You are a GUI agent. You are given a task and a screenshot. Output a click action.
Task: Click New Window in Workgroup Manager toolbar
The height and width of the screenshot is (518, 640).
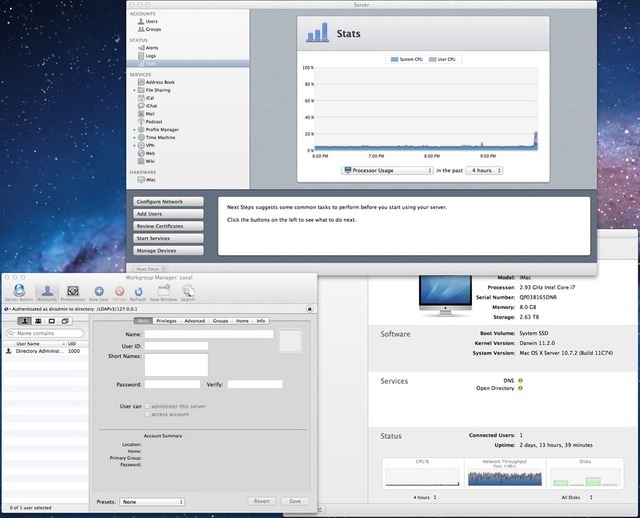tap(164, 293)
